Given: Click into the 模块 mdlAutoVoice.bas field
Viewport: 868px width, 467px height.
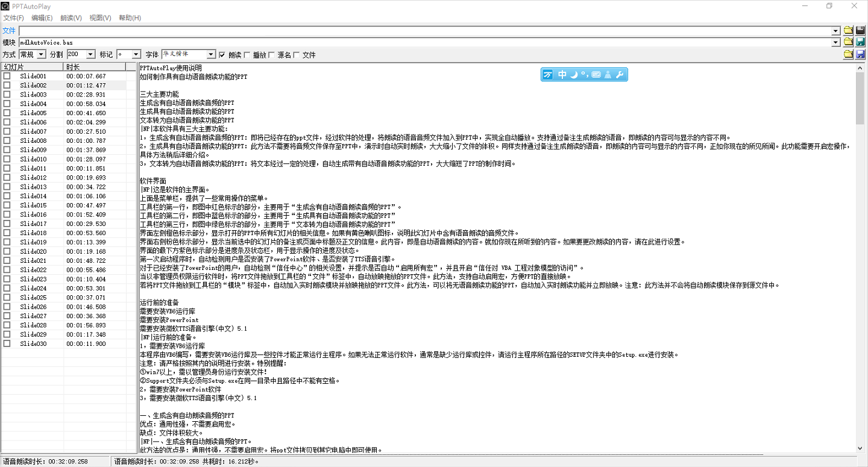Looking at the screenshot, I should coord(425,42).
